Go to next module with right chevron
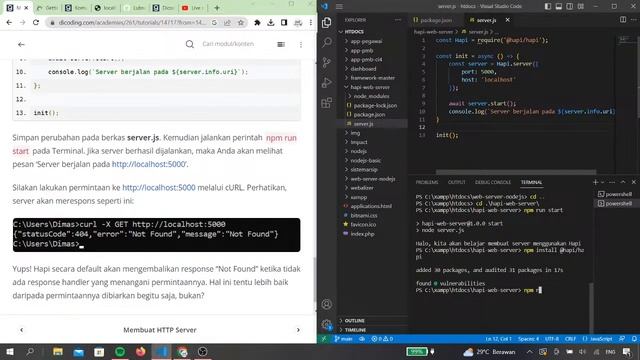The height and width of the screenshot is (360, 640). pyautogui.click(x=298, y=330)
